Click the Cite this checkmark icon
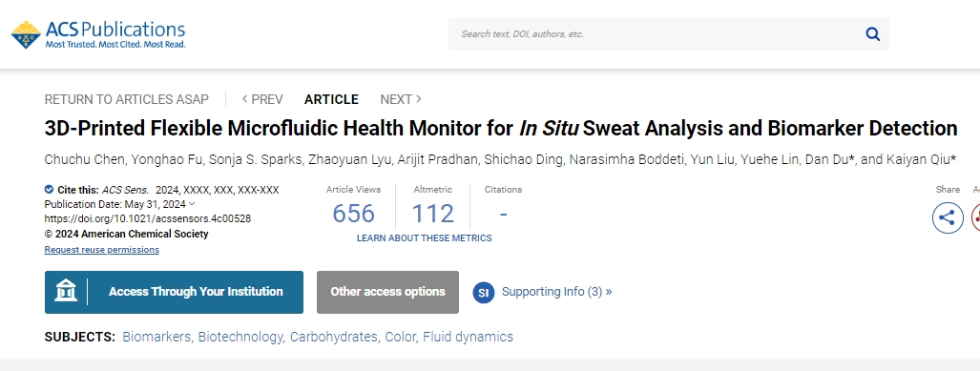Viewport: 980px width, 371px height. point(49,189)
